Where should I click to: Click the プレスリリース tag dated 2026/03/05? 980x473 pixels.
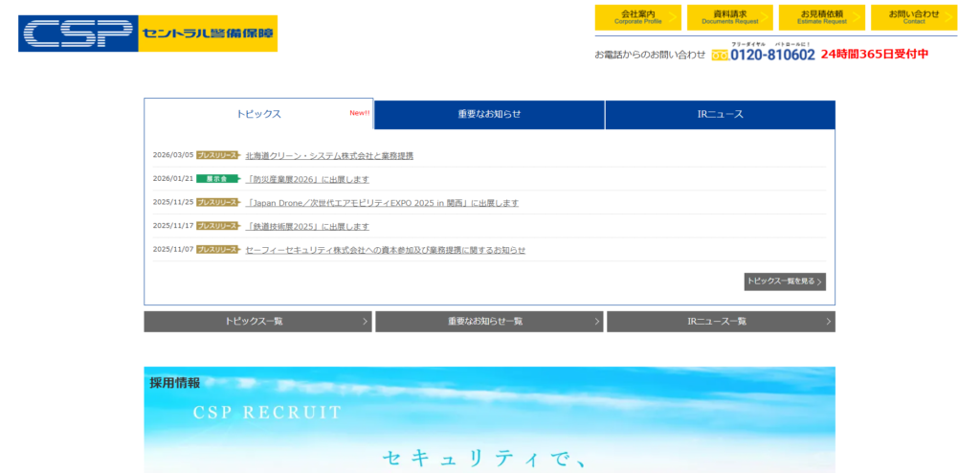(217, 155)
